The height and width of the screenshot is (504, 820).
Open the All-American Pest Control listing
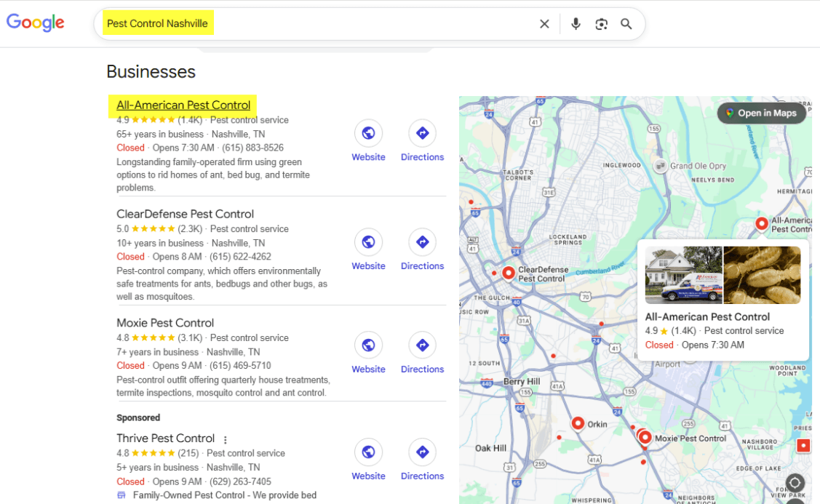(x=183, y=105)
